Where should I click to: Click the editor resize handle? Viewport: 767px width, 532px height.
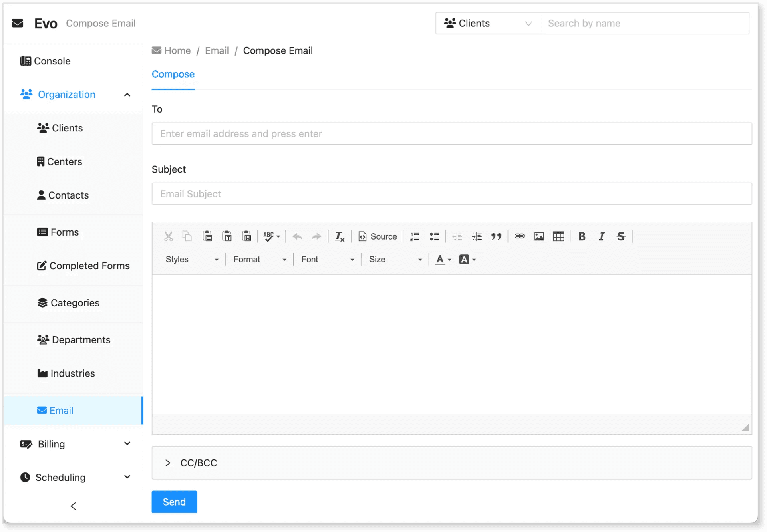coord(745,427)
